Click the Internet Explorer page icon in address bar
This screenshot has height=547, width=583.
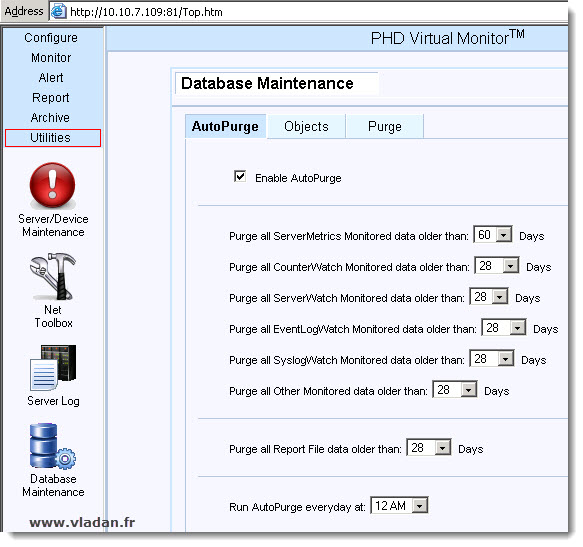(59, 12)
